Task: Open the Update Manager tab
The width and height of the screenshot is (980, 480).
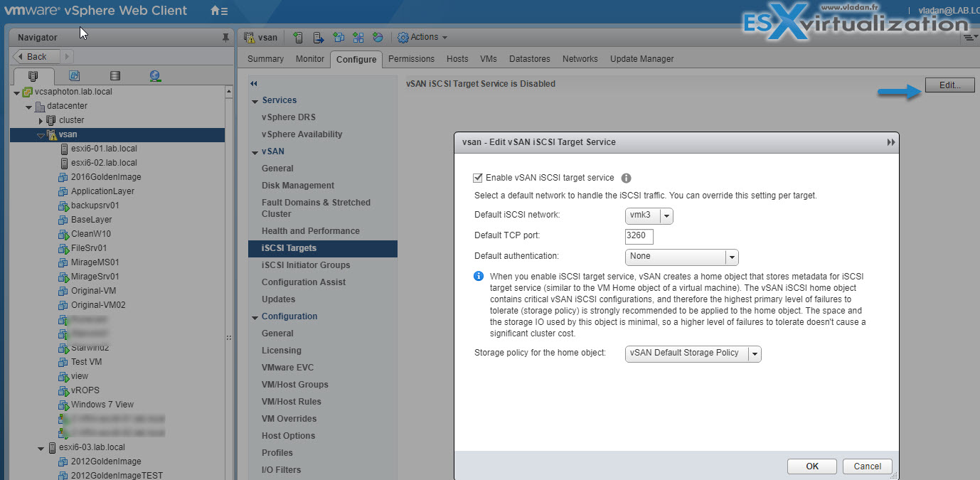Action: click(x=642, y=59)
